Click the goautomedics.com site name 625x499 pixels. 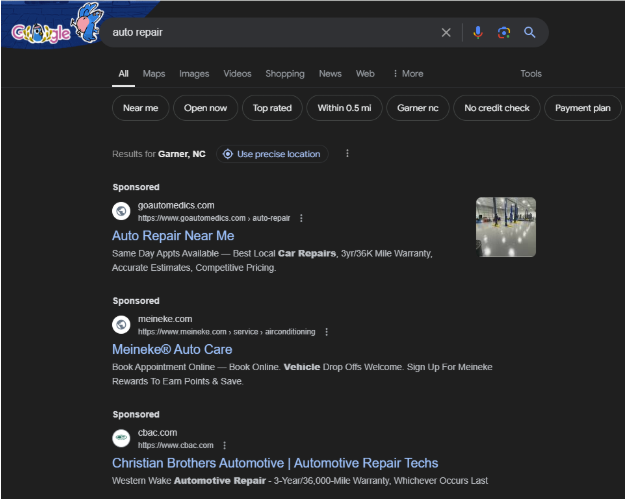(176, 205)
